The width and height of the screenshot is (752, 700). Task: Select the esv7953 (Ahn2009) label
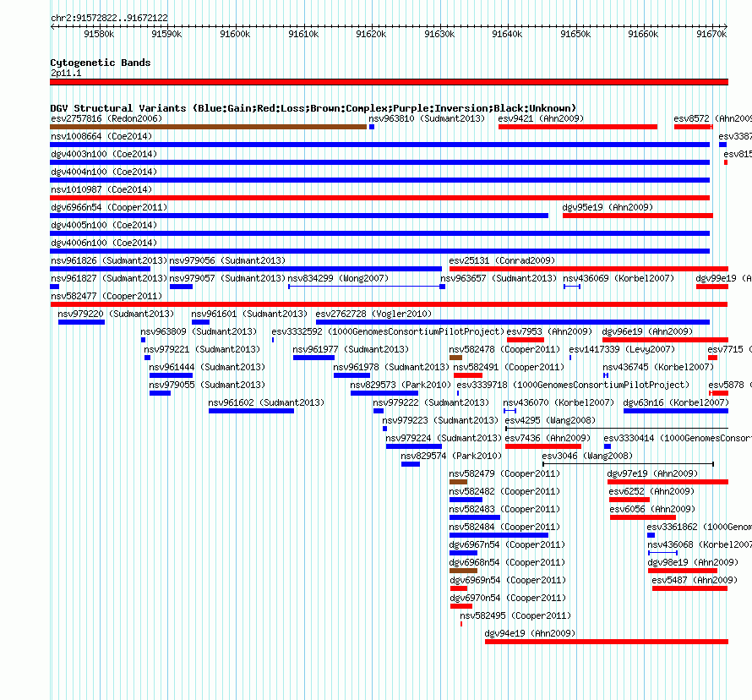click(x=549, y=331)
